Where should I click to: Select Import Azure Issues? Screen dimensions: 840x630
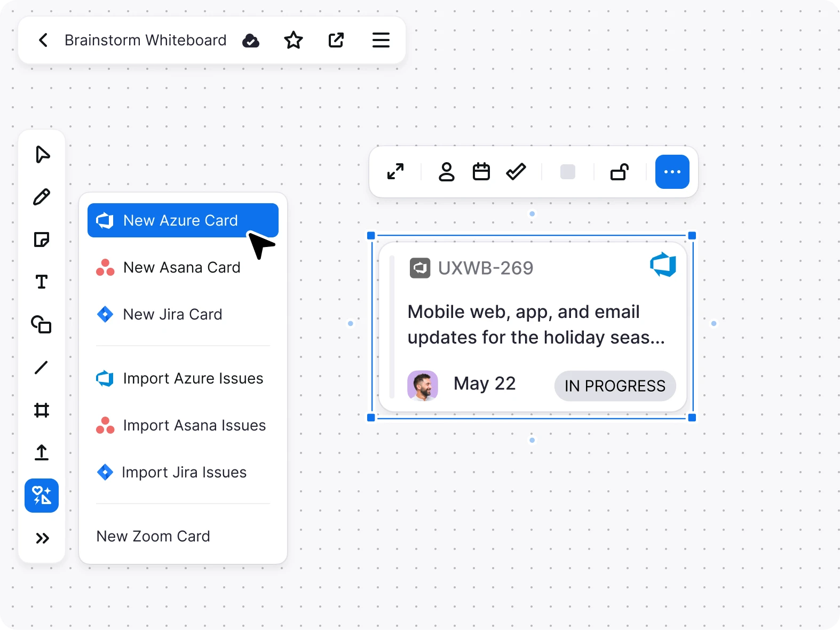click(x=183, y=378)
